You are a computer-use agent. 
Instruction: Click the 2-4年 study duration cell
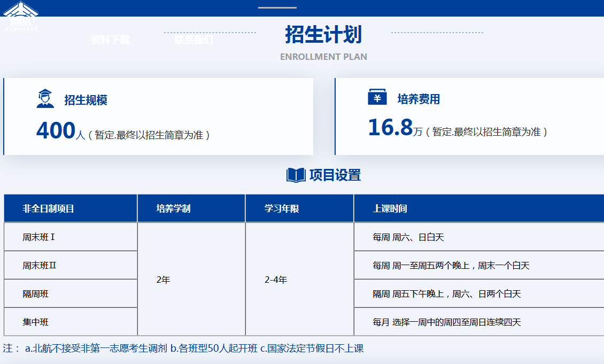pos(276,280)
